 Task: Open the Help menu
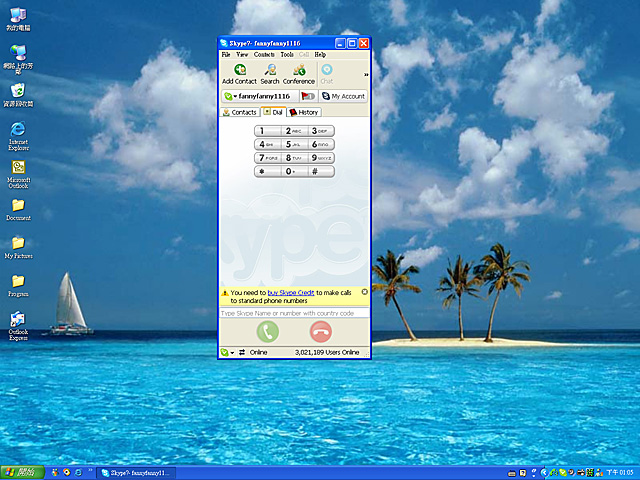320,55
